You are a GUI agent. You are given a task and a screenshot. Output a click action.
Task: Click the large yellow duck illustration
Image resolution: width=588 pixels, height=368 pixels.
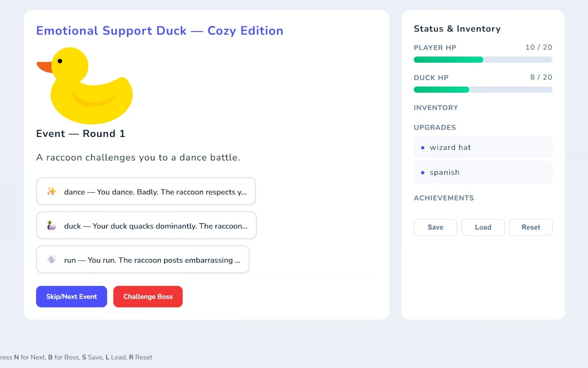[83, 83]
